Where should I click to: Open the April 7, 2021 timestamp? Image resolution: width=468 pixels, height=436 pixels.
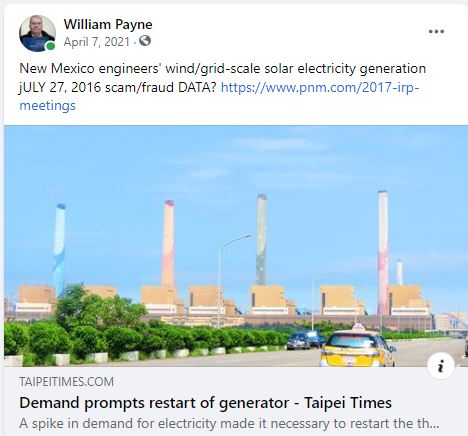[97, 42]
